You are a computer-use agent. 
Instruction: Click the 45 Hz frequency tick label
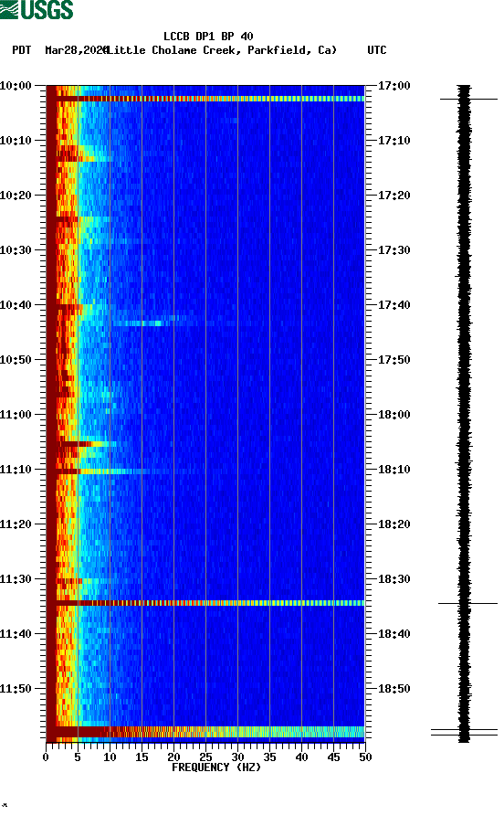(x=333, y=757)
